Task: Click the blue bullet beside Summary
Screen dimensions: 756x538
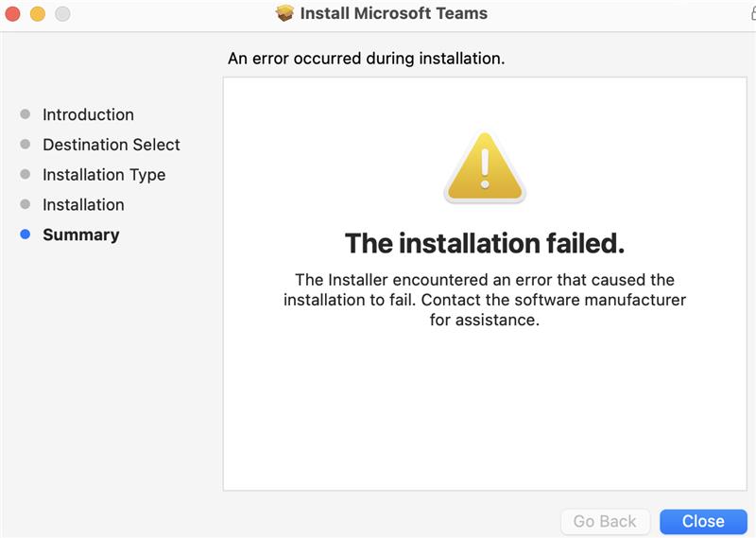Action: pyautogui.click(x=26, y=234)
